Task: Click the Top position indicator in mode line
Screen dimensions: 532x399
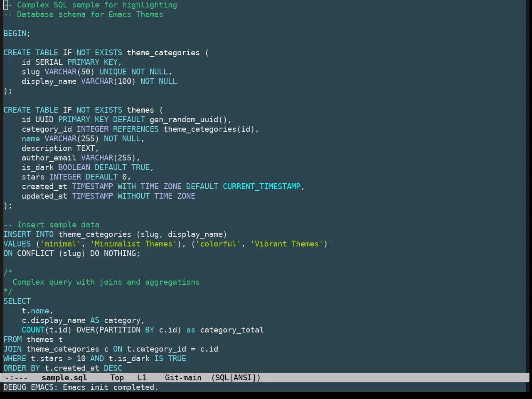Action: [117, 378]
